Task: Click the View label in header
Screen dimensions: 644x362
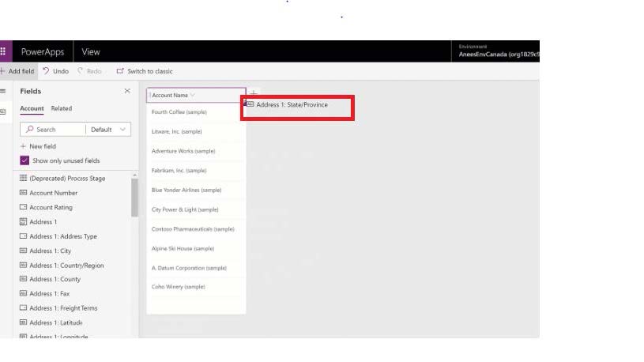Action: pyautogui.click(x=91, y=52)
